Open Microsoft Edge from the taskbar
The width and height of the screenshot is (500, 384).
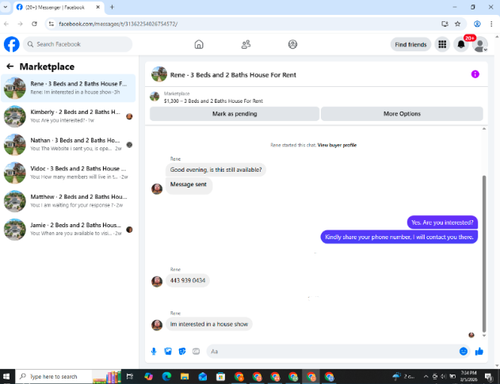click(166, 377)
